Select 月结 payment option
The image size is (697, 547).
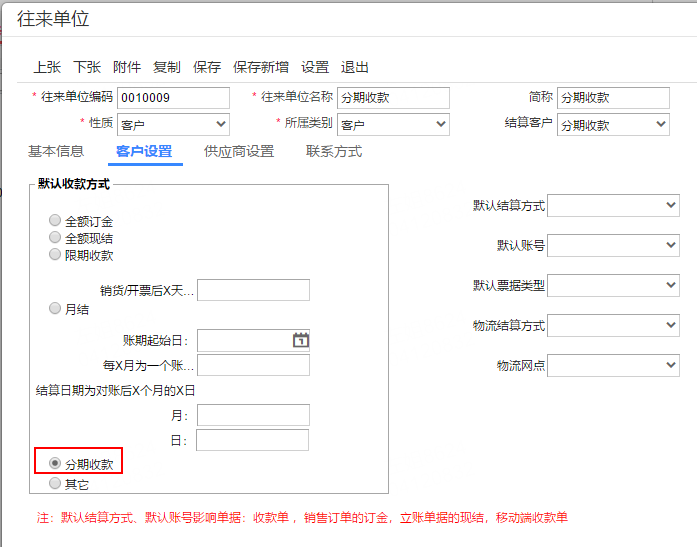pyautogui.click(x=55, y=308)
